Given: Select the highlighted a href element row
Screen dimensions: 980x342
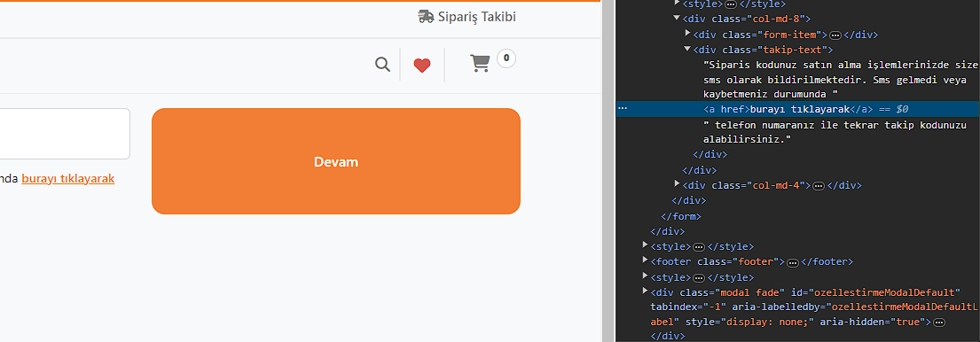Looking at the screenshot, I should pyautogui.click(x=797, y=109).
